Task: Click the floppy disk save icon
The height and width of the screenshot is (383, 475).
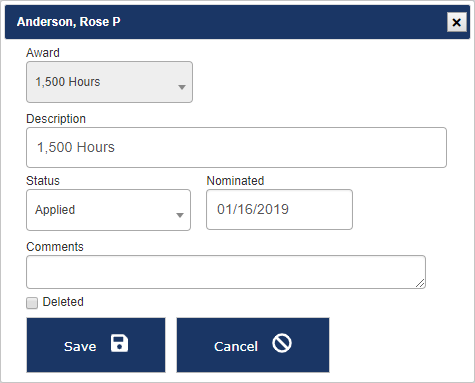Action: (x=119, y=343)
